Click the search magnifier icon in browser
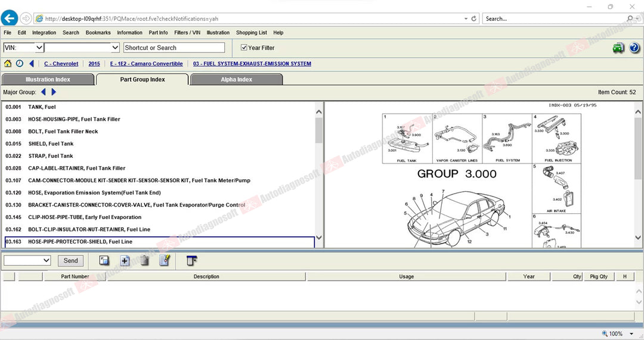 point(630,18)
